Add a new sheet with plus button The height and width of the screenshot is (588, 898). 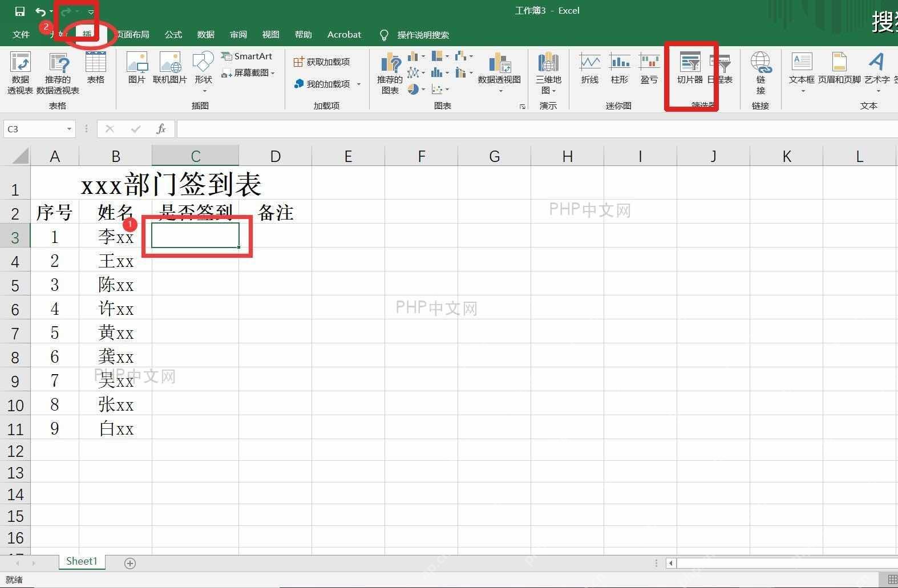coord(130,563)
